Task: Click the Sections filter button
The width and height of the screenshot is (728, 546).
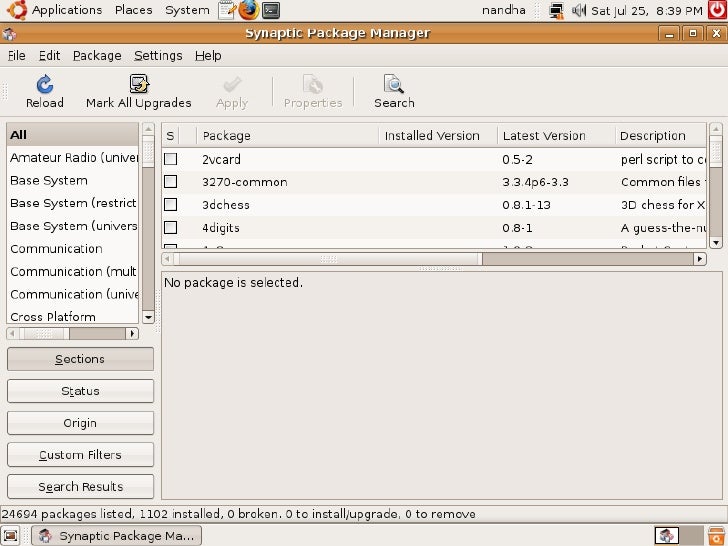Action: click(80, 359)
